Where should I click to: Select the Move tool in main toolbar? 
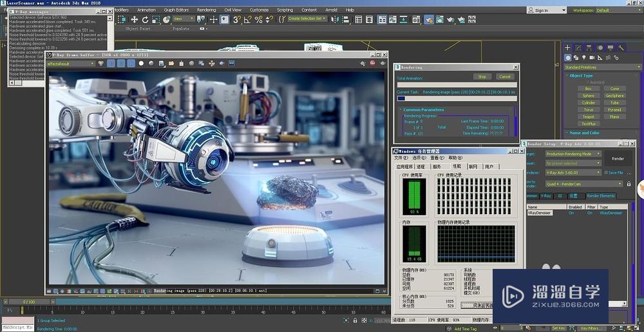tap(135, 19)
